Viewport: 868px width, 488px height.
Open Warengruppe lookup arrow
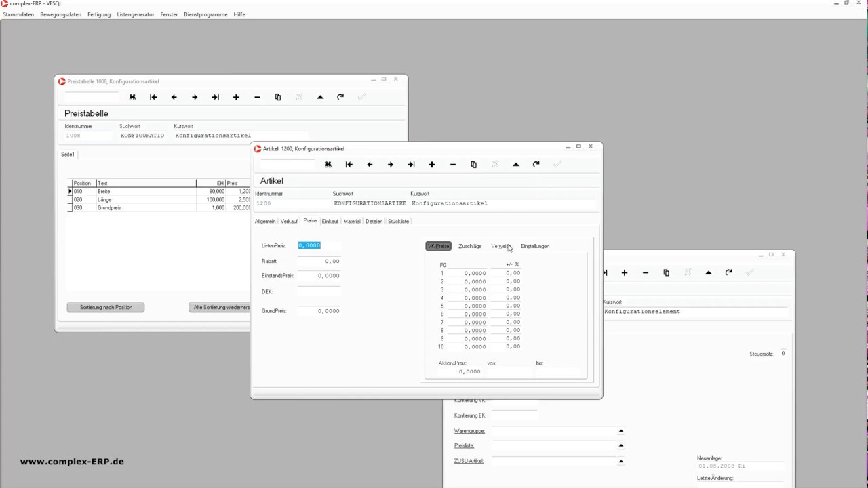620,431
